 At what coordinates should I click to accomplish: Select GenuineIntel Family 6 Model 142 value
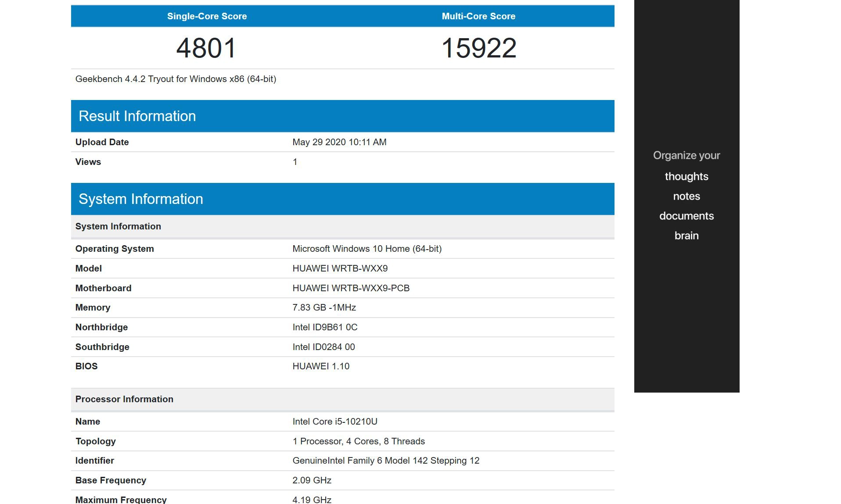click(x=386, y=461)
